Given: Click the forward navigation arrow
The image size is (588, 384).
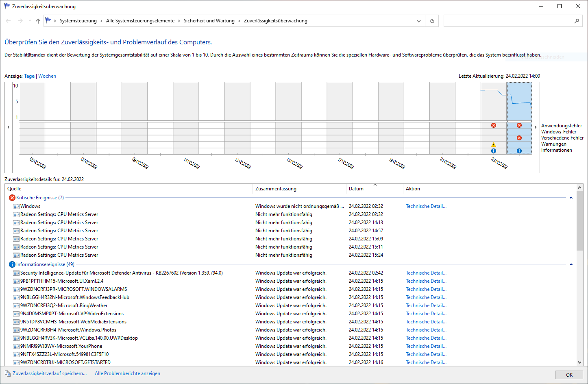Looking at the screenshot, I should (x=20, y=21).
